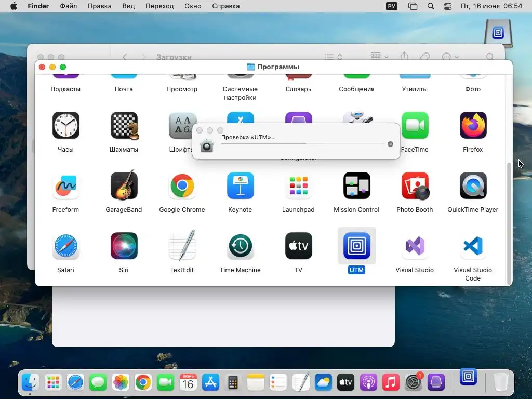Switch the РУ keyboard input source

pos(392,6)
